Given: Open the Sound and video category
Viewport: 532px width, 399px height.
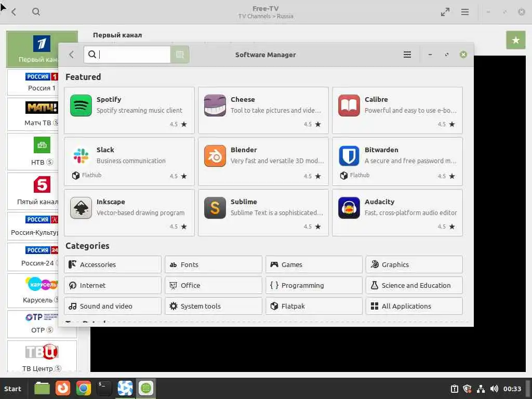Looking at the screenshot, I should (113, 306).
